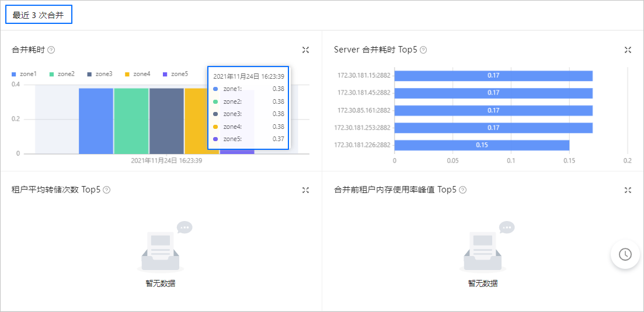Open help icon beside 合并前租户内存使用率峰值 Top5
644x312 pixels.
(463, 190)
